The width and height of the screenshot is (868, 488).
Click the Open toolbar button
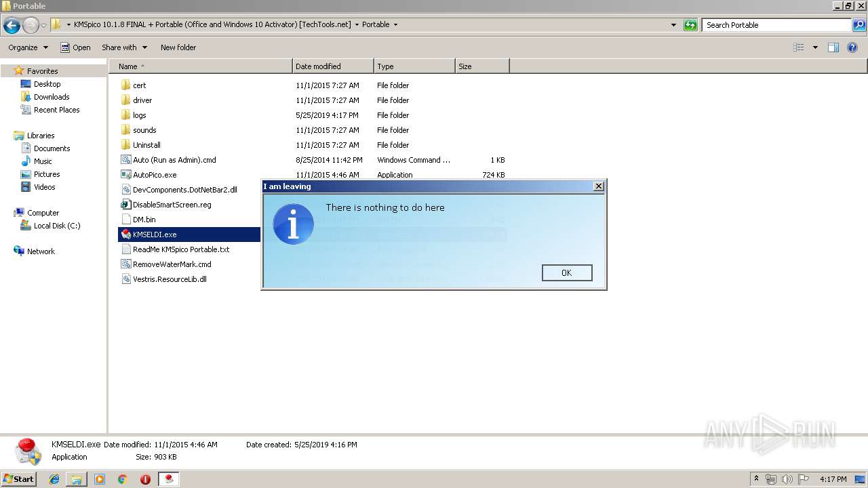point(75,47)
